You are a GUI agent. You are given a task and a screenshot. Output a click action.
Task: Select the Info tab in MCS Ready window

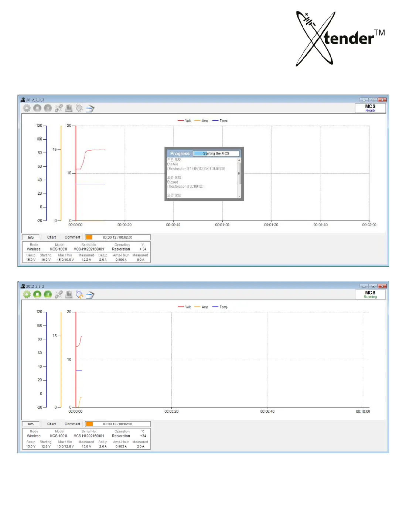(x=31, y=238)
